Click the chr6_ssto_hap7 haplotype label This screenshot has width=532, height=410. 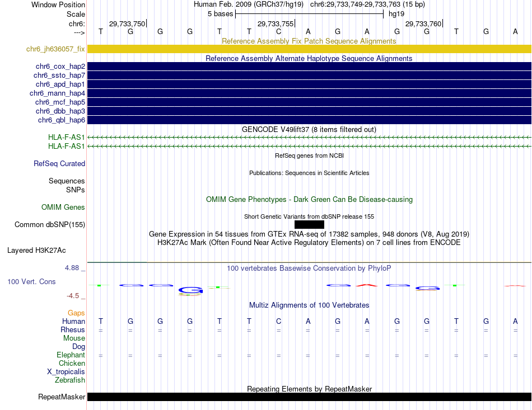click(x=59, y=75)
